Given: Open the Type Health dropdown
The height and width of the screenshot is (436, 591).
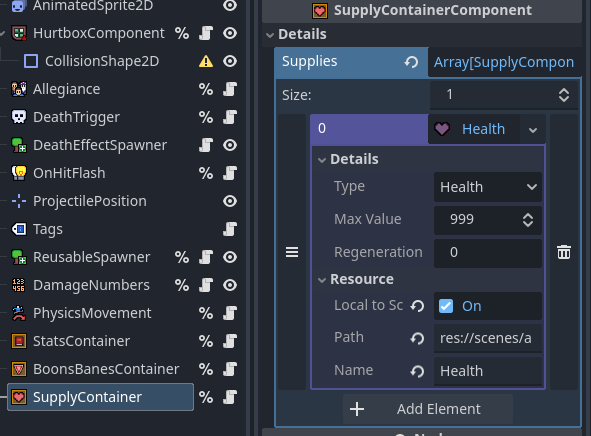Looking at the screenshot, I should pyautogui.click(x=488, y=187).
